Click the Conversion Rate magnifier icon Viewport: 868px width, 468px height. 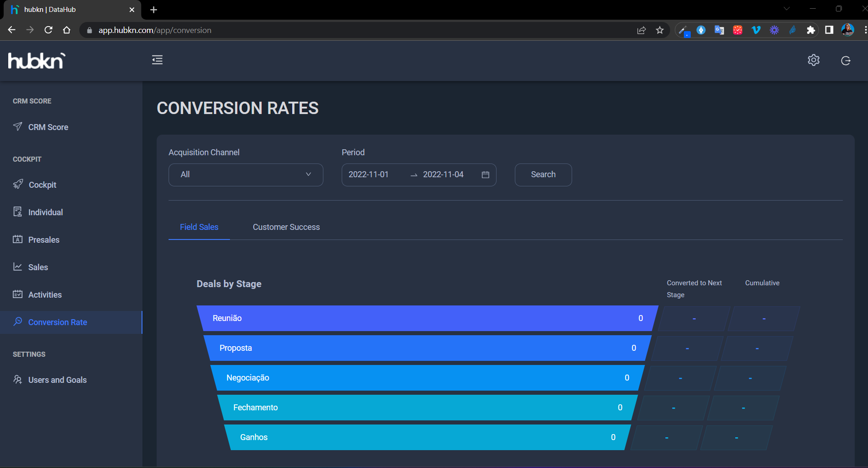tap(17, 321)
